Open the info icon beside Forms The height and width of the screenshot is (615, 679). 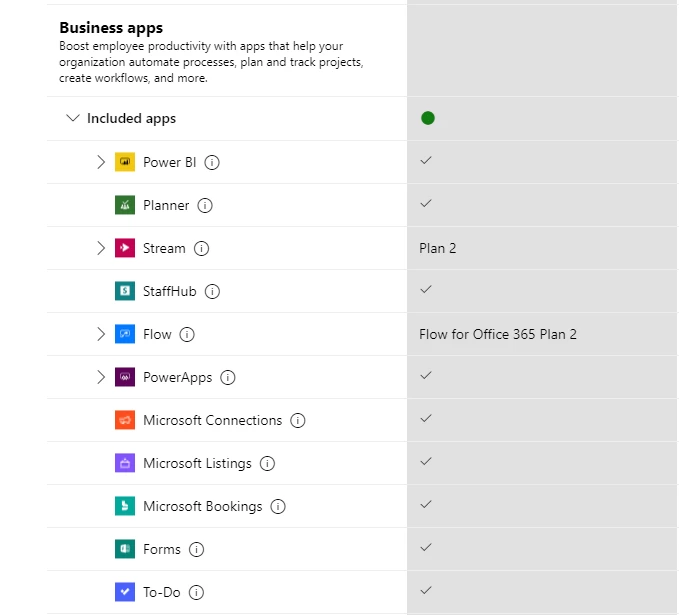tap(196, 550)
